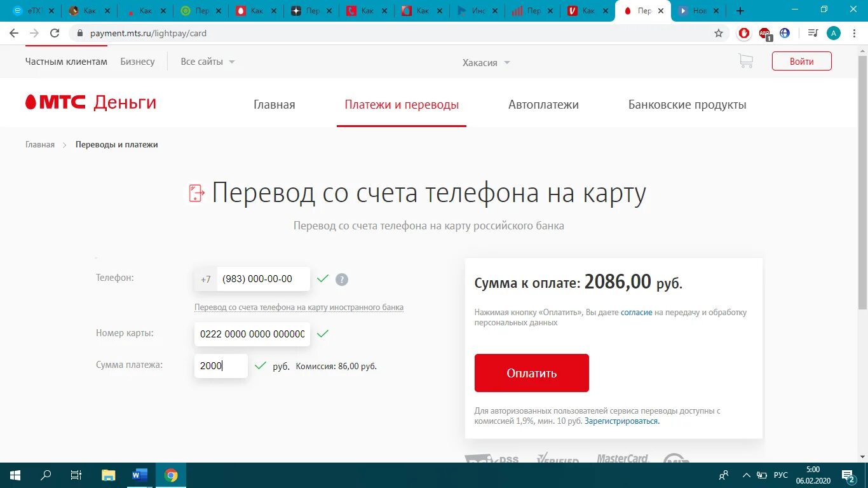Go forward to the next page
Screen dimensions: 868x488
click(x=34, y=33)
